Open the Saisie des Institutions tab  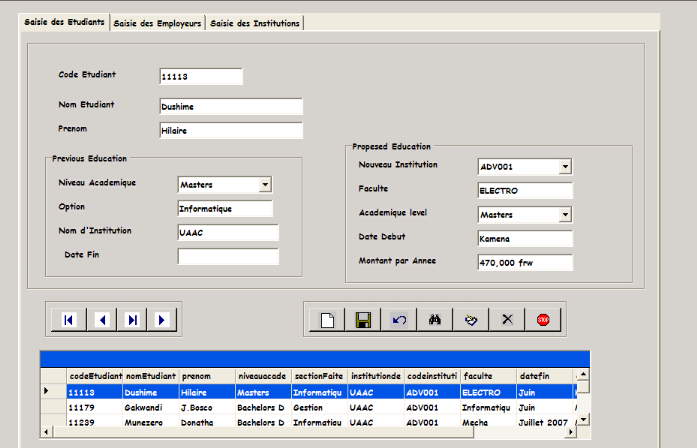pyautogui.click(x=254, y=22)
